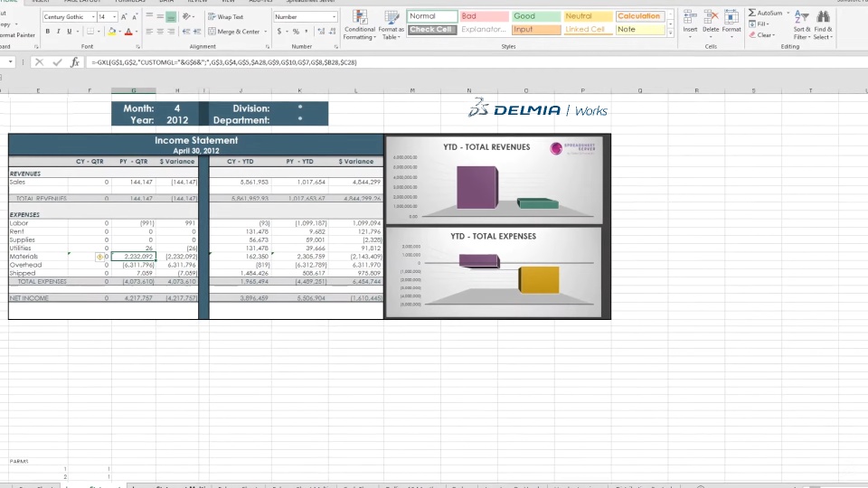
Task: Align text right
Action: click(171, 32)
